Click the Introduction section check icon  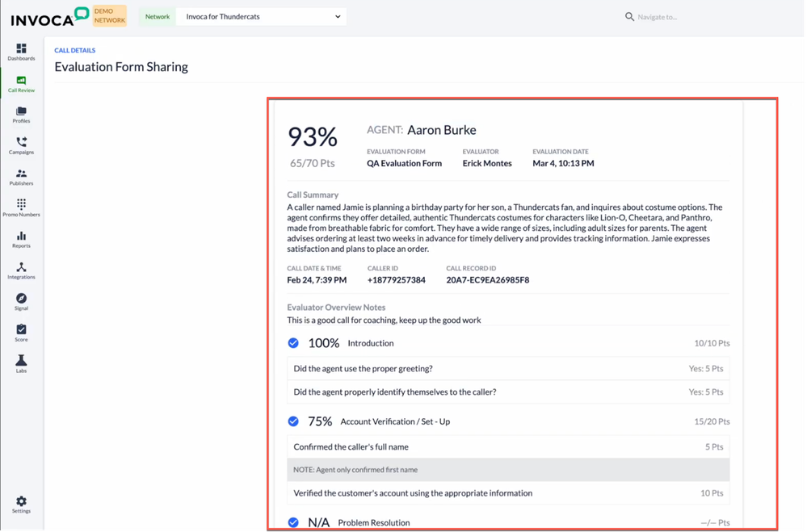click(293, 343)
